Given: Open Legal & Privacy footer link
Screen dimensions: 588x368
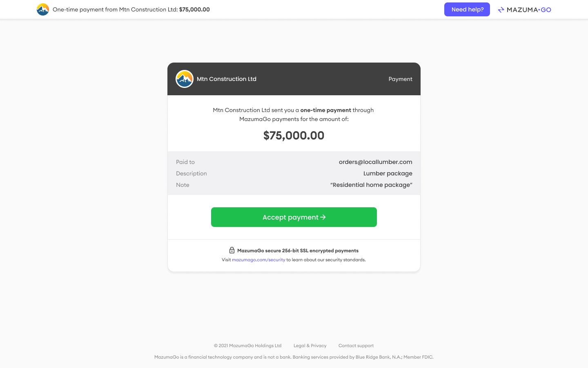Looking at the screenshot, I should [x=310, y=346].
